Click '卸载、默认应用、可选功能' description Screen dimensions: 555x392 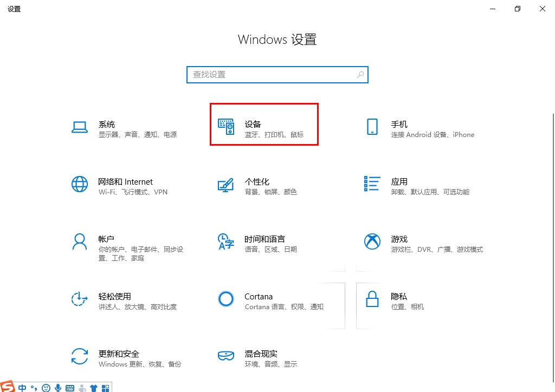tap(430, 192)
